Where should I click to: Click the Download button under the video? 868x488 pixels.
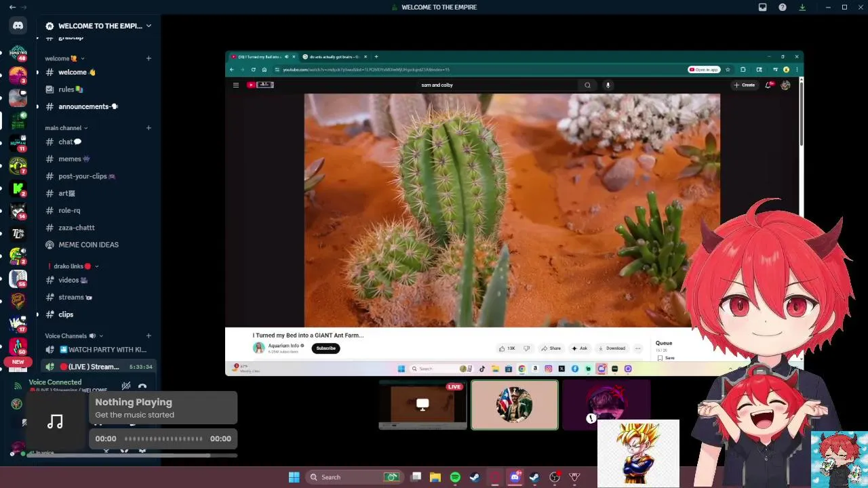612,348
